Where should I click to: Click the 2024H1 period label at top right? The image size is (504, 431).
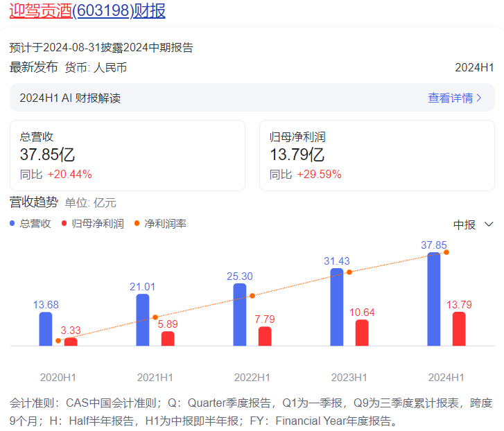pos(474,67)
